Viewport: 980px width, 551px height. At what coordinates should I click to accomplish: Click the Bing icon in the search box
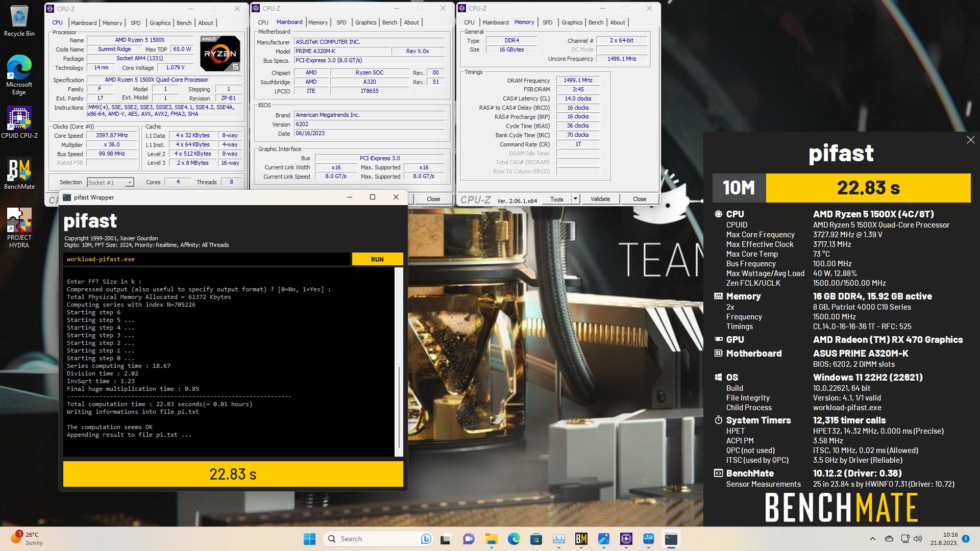click(x=426, y=539)
